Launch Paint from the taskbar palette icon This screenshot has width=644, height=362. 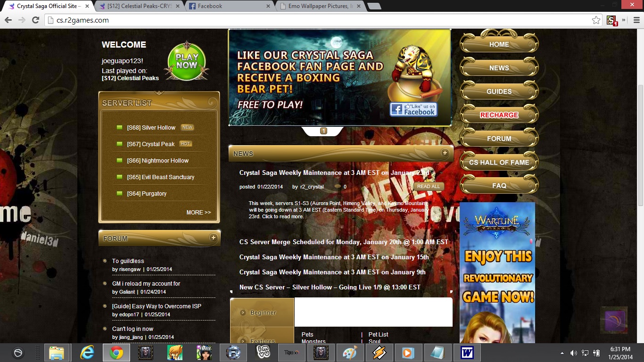click(x=350, y=353)
